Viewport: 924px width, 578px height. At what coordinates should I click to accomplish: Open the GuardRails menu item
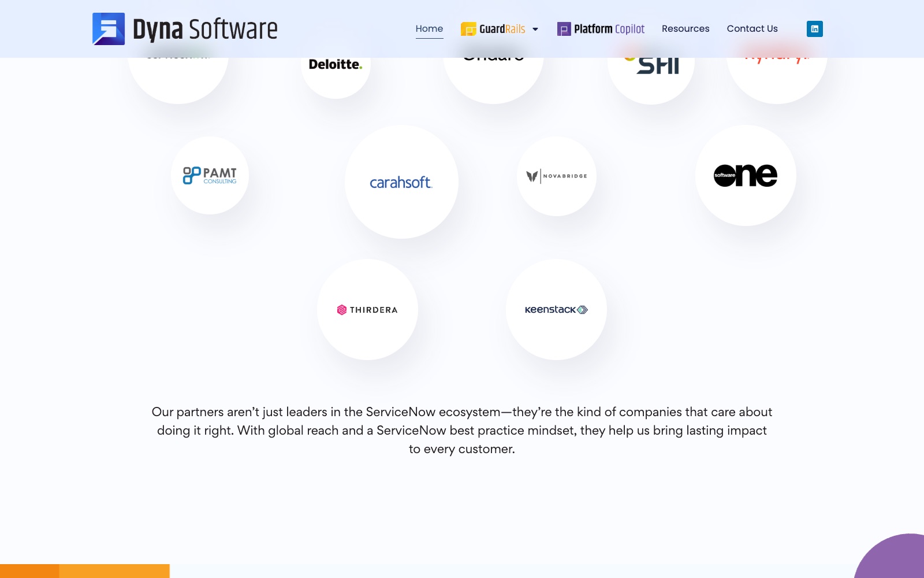[493, 29]
